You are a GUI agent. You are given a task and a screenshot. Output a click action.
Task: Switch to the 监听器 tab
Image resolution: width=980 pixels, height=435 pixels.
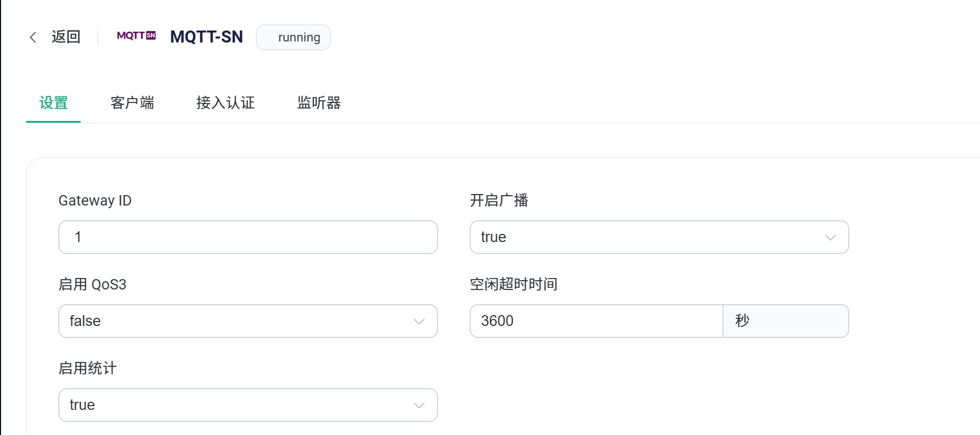pyautogui.click(x=319, y=102)
